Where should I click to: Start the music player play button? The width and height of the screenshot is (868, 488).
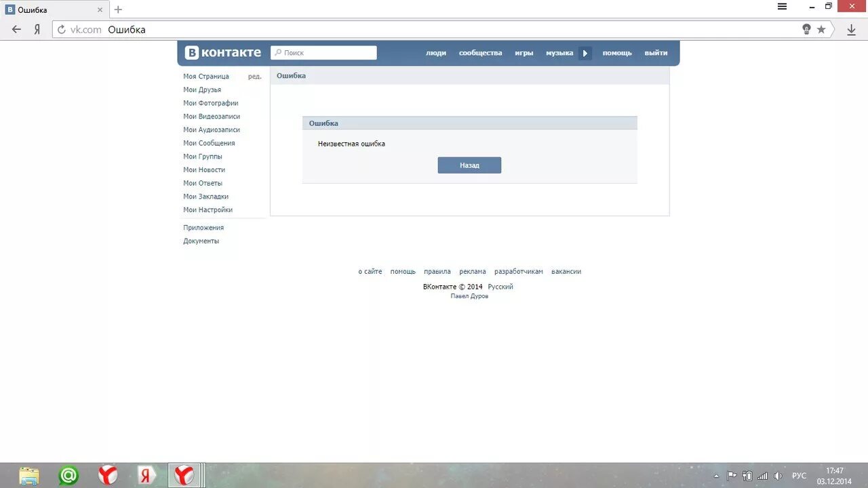click(x=585, y=53)
